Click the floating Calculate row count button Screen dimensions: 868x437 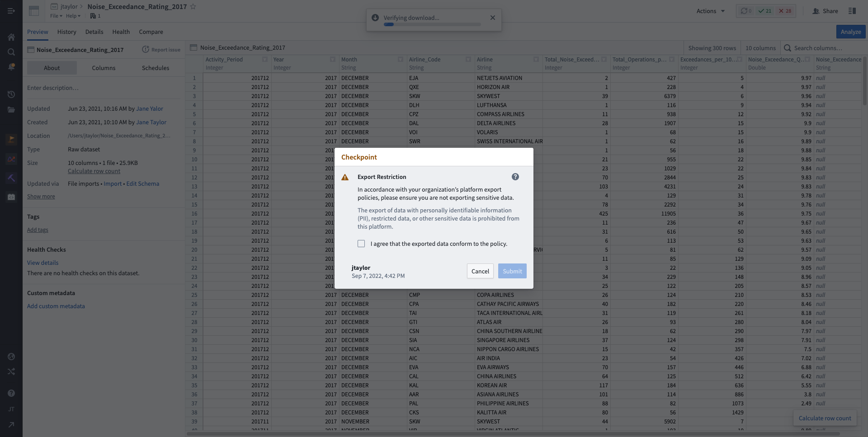(825, 418)
